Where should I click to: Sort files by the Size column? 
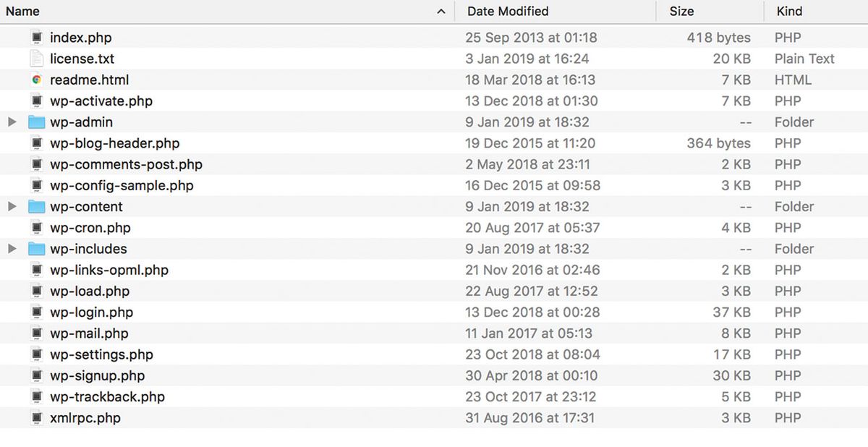[x=681, y=12]
